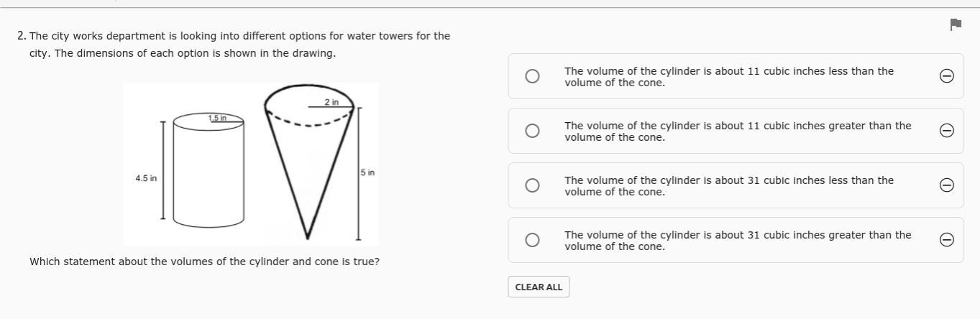980x319 pixels.
Task: Flag question 2 for review
Action: (x=956, y=25)
